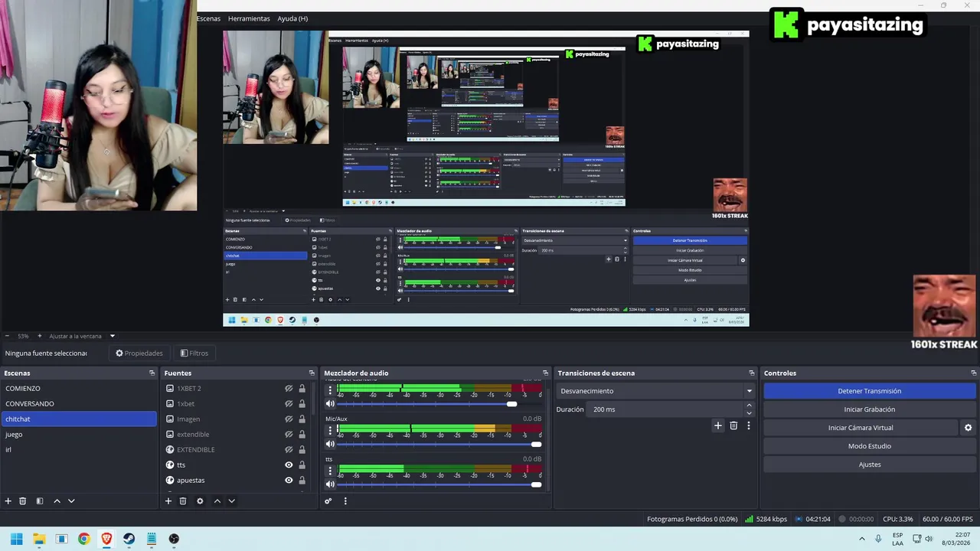
Task: Pop out the Controles dock
Action: 973,373
